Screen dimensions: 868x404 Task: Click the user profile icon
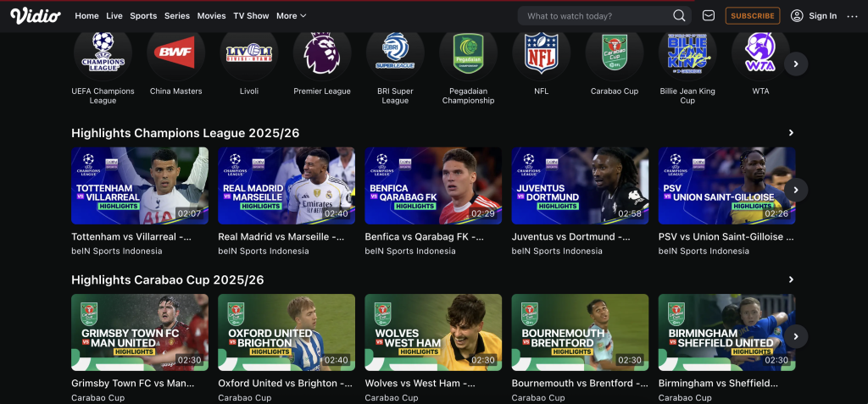tap(797, 15)
